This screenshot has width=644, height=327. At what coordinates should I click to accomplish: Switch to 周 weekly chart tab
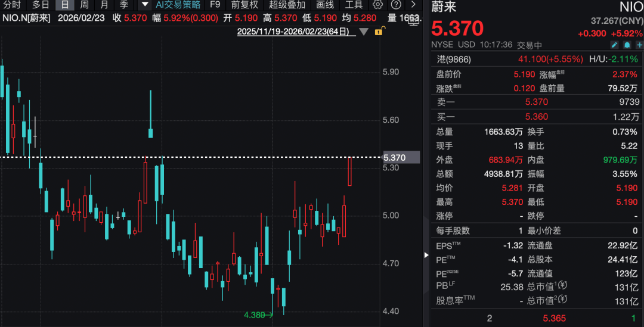pyautogui.click(x=85, y=5)
